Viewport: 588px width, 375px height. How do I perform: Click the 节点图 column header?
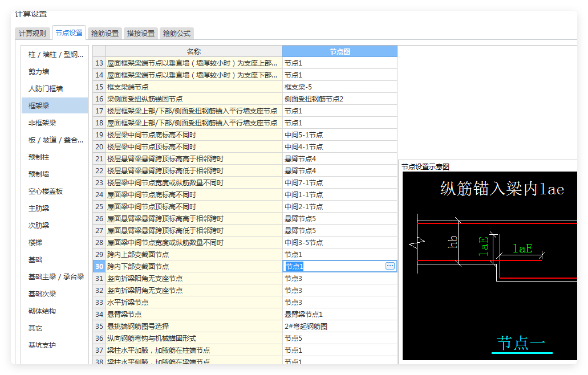pyautogui.click(x=340, y=51)
